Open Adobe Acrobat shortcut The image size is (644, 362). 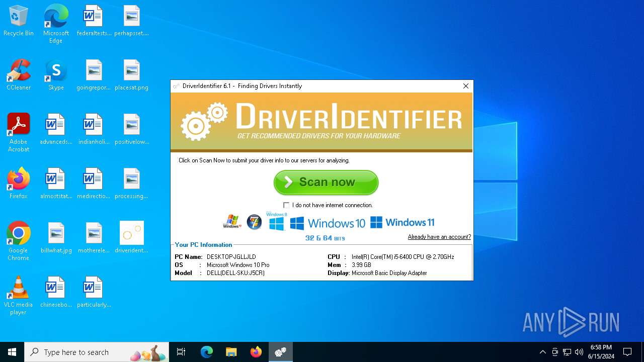click(x=19, y=133)
